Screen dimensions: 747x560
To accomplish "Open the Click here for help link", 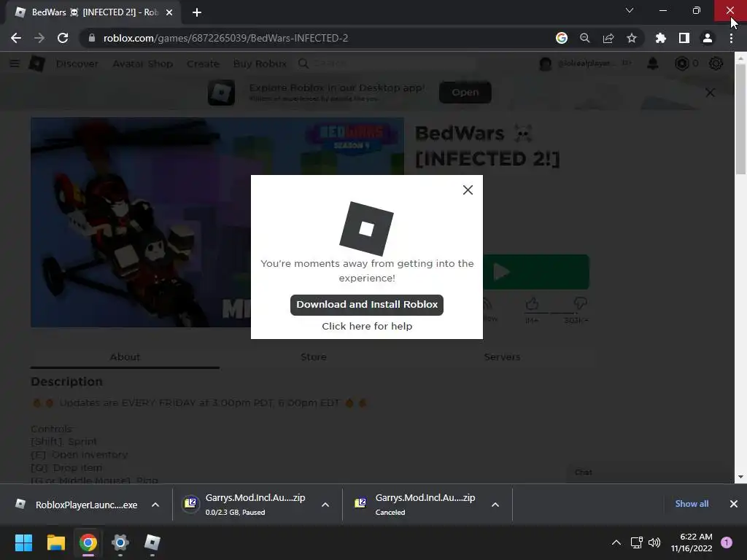I will 367,326.
